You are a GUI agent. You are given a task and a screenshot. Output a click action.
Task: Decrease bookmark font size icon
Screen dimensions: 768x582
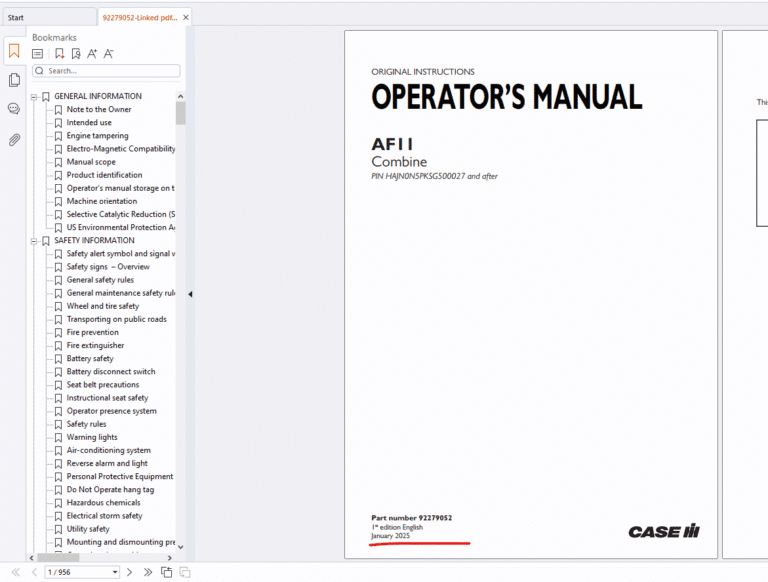coord(108,54)
